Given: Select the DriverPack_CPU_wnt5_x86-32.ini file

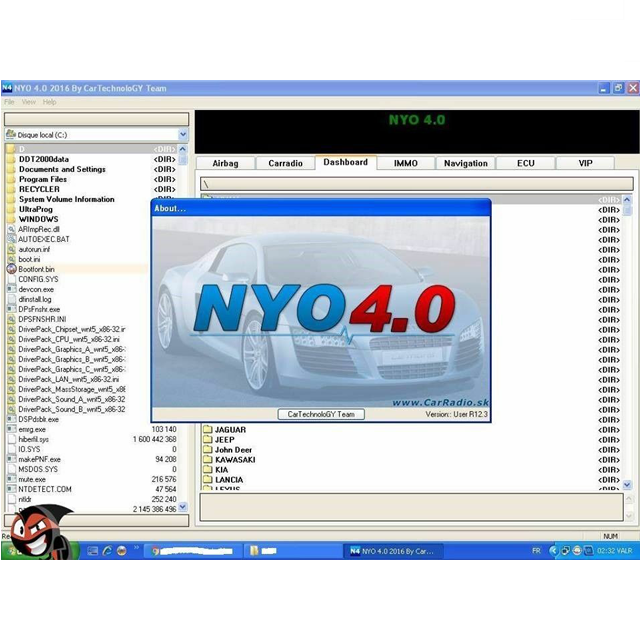Looking at the screenshot, I should click(69, 339).
